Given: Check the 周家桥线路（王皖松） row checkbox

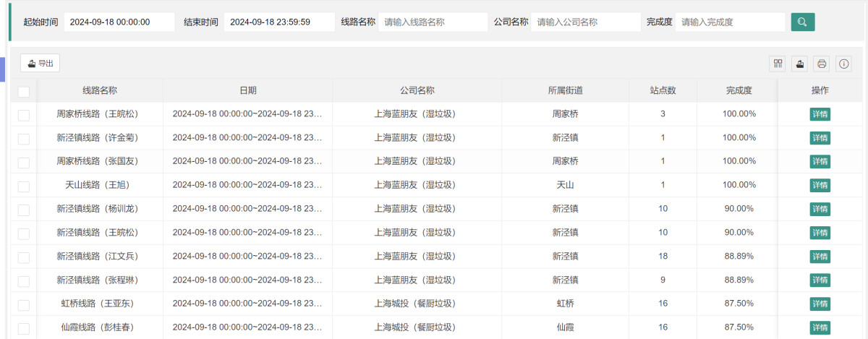Looking at the screenshot, I should pyautogui.click(x=24, y=115).
